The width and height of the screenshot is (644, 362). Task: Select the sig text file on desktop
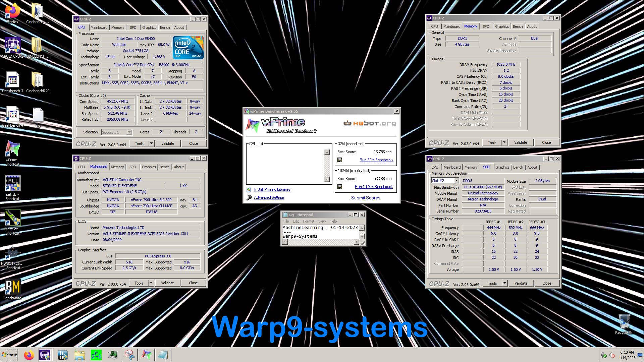pyautogui.click(x=38, y=117)
